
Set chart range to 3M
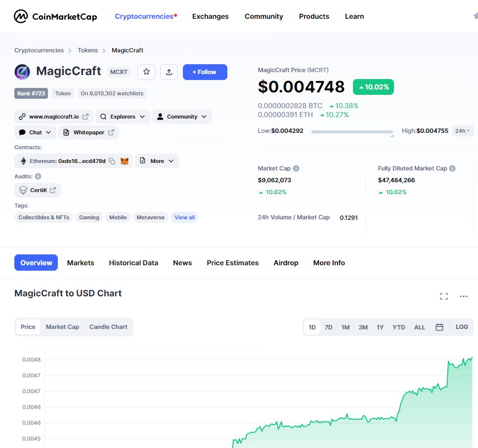(363, 327)
